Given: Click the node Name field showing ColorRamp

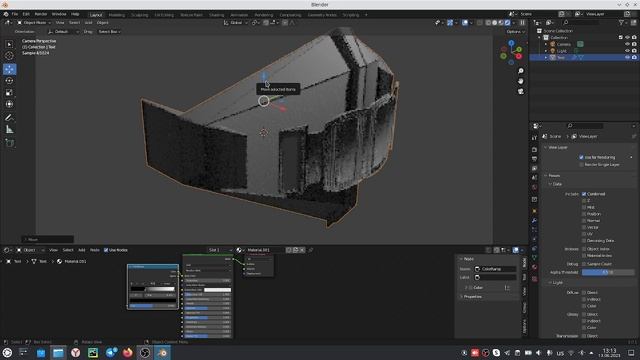Looking at the screenshot, I should [x=495, y=269].
